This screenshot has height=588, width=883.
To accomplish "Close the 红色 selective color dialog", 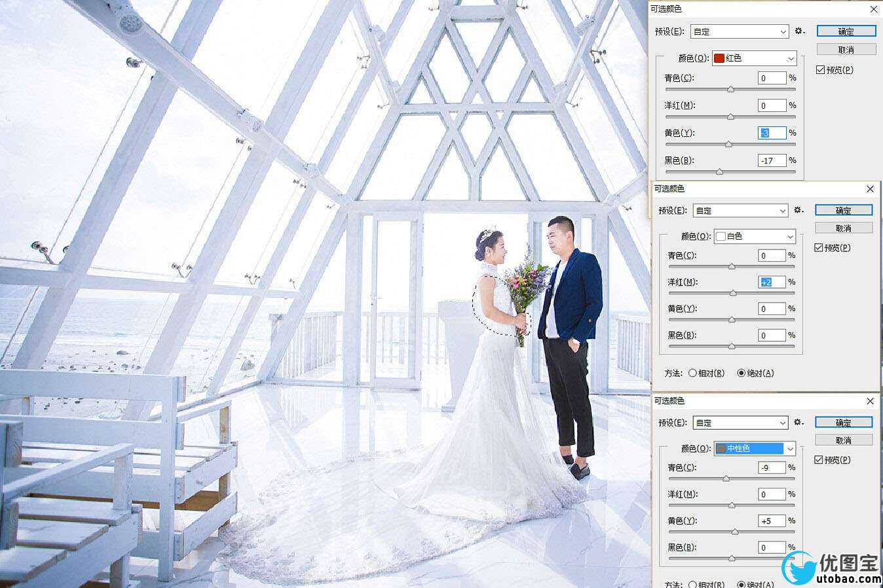I will pos(874,9).
